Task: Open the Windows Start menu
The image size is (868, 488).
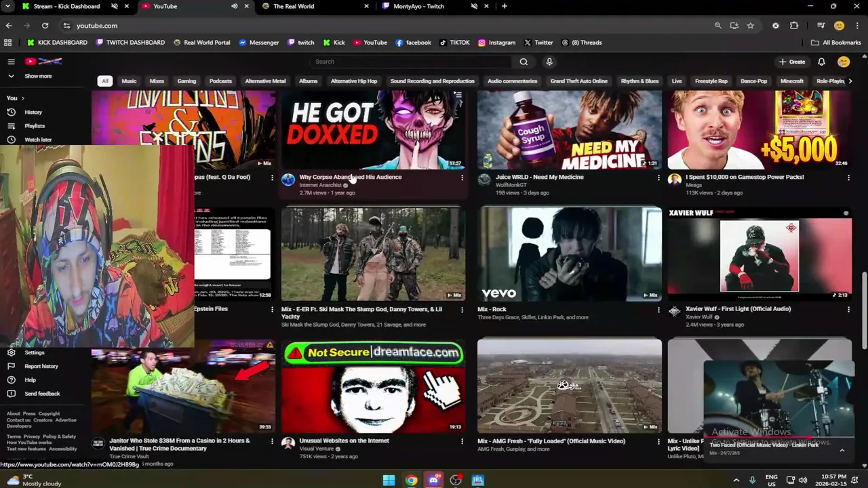Action: coord(389,481)
